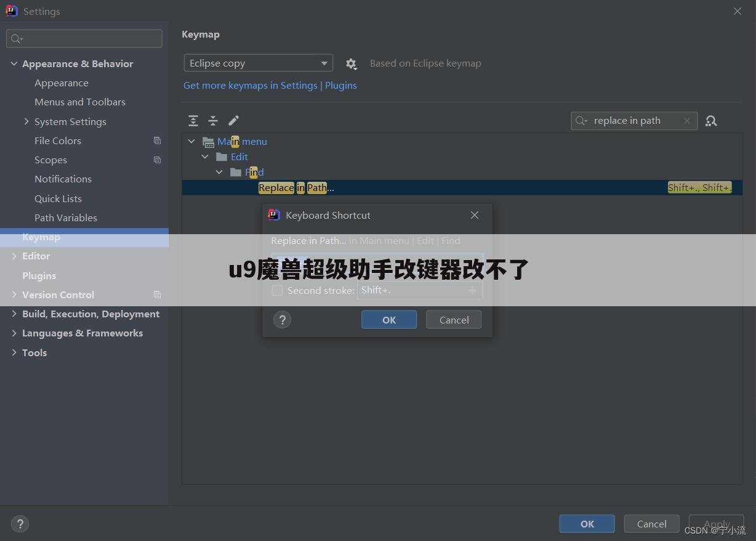Expand Languages & Frameworks section
Screen dimensions: 756x541
click(14, 333)
